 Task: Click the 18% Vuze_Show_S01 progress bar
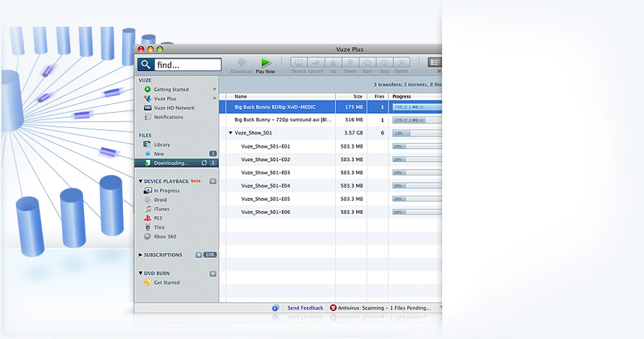(417, 134)
